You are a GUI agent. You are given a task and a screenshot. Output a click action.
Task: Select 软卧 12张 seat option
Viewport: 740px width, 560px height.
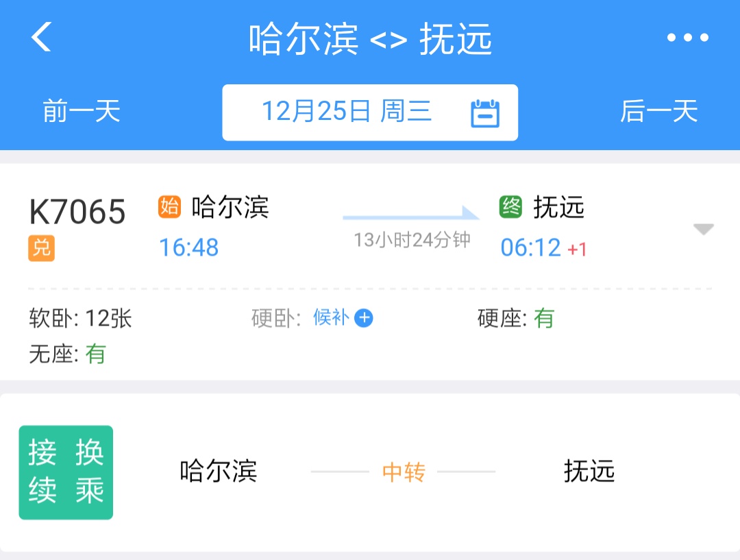pos(80,318)
